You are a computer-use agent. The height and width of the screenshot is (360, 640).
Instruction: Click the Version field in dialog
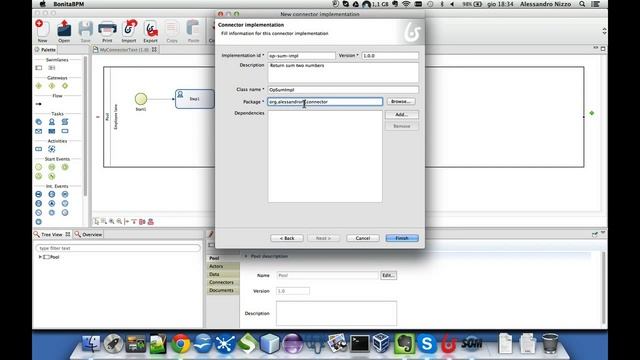coord(390,56)
